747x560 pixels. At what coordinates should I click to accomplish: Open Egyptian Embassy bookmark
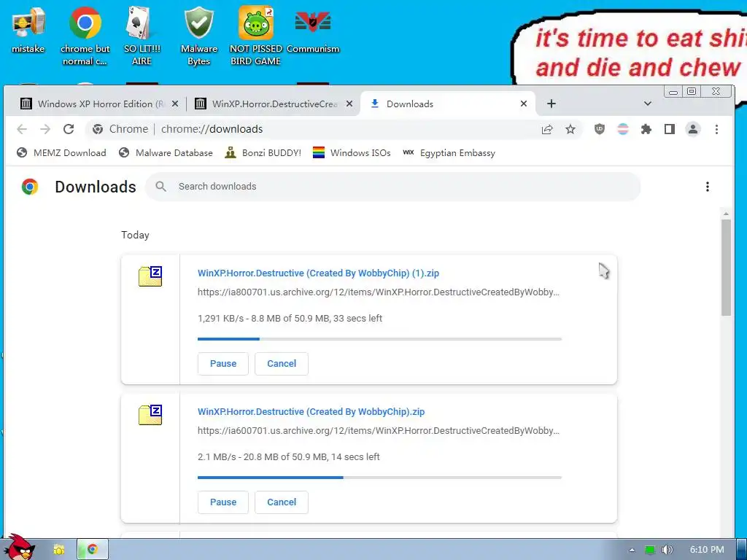[x=449, y=153]
